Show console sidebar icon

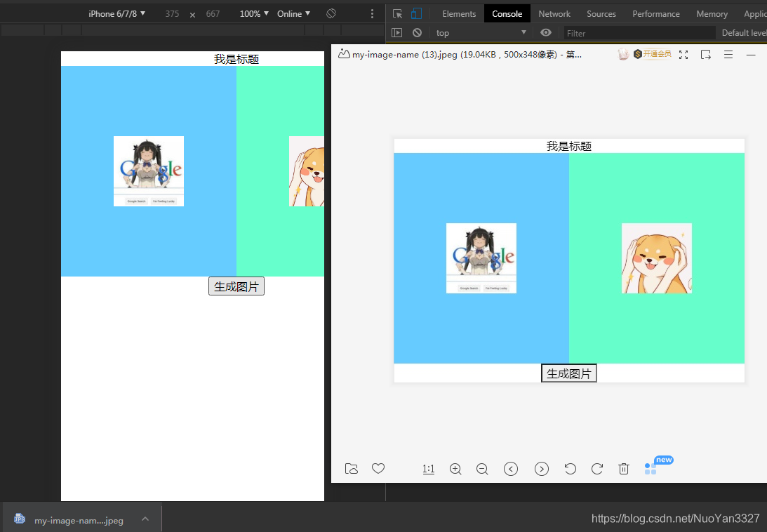click(x=396, y=33)
